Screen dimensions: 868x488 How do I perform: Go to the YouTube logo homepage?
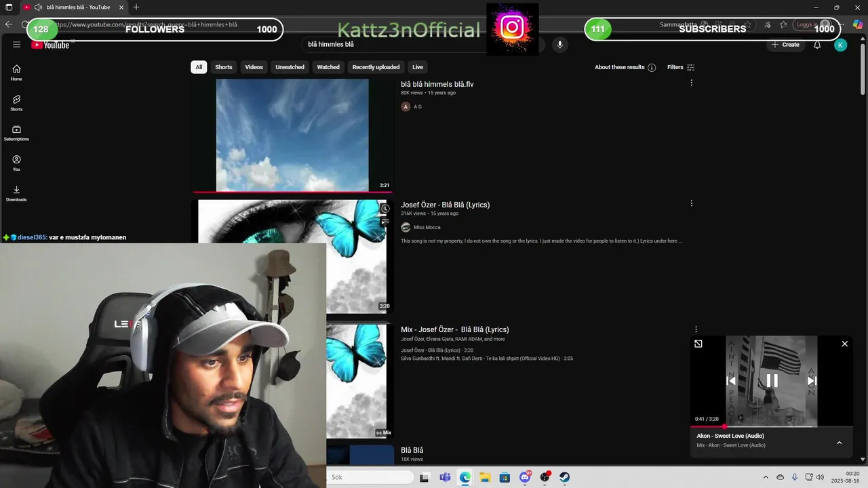50,45
